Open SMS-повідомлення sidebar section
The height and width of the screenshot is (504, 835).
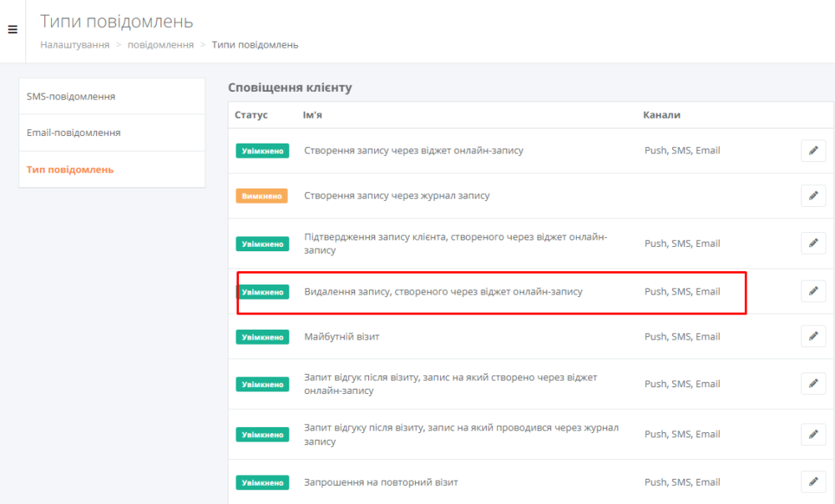[71, 96]
